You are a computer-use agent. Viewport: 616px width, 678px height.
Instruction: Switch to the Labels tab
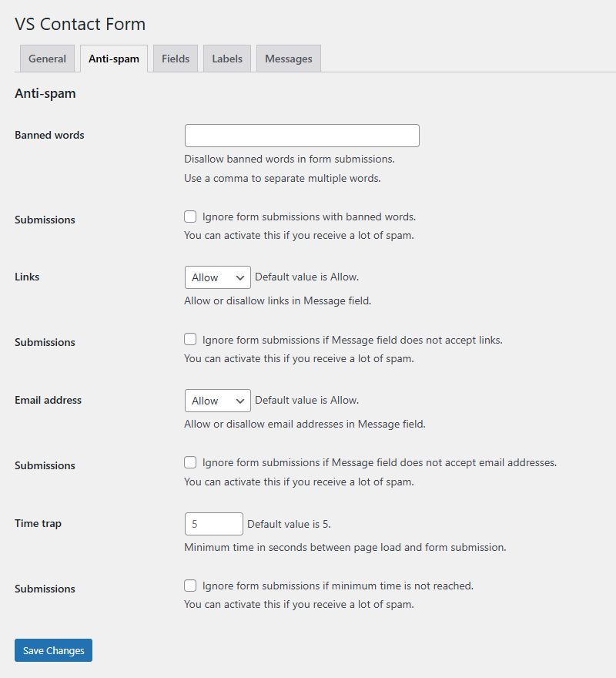226,58
